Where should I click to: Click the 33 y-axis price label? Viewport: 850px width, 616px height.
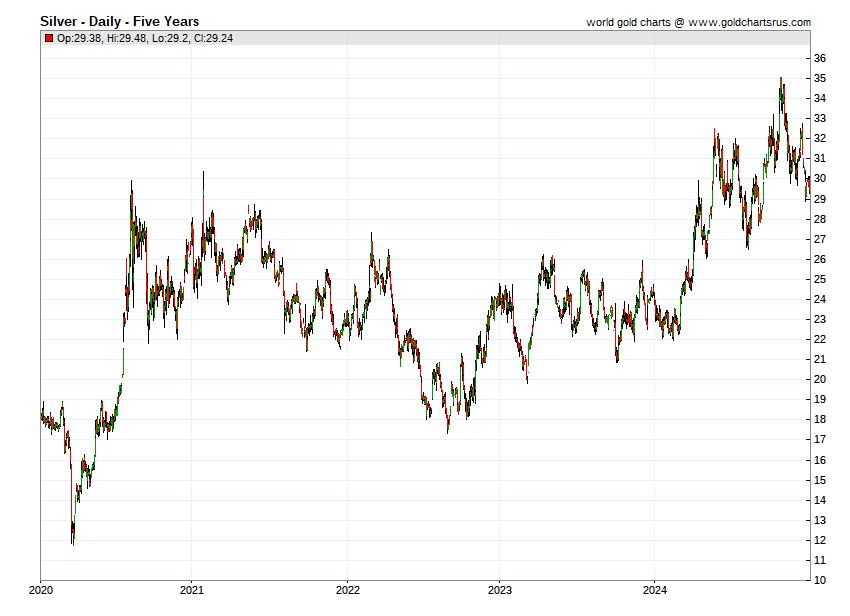coord(820,118)
